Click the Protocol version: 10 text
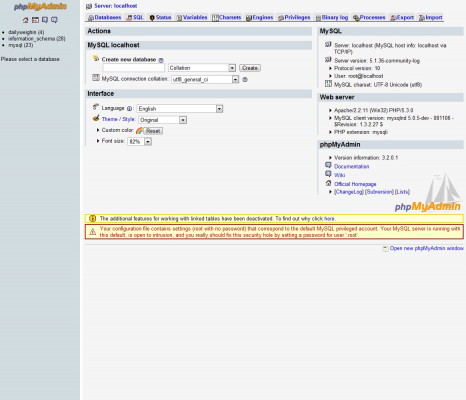This screenshot has width=466, height=400. click(x=357, y=68)
